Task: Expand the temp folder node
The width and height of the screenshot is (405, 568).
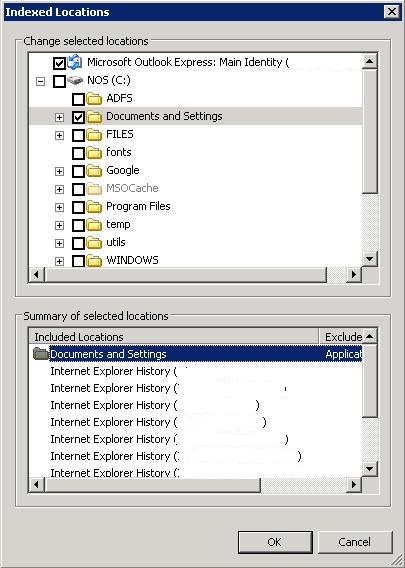Action: click(x=59, y=225)
